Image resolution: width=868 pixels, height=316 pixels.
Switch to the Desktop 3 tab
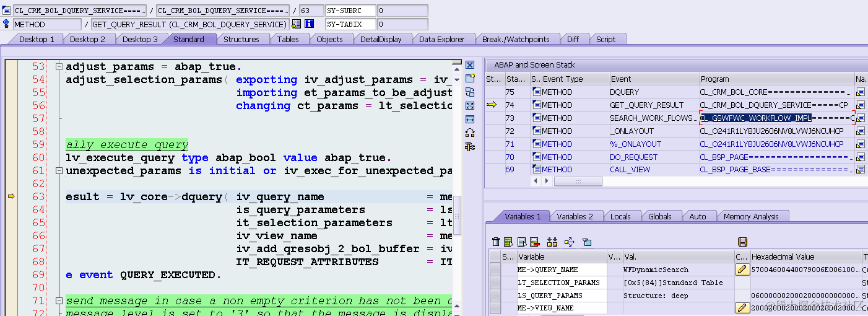click(x=140, y=39)
